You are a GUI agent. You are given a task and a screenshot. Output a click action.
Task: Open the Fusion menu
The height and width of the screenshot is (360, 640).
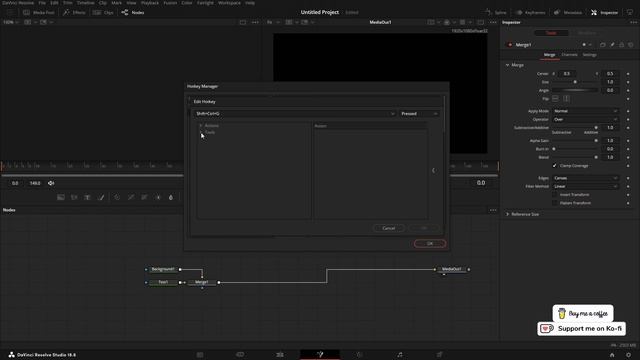pyautogui.click(x=170, y=3)
